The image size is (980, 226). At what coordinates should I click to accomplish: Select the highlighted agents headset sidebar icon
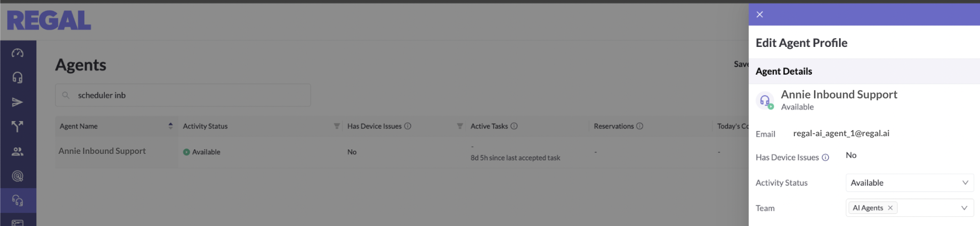(18, 201)
